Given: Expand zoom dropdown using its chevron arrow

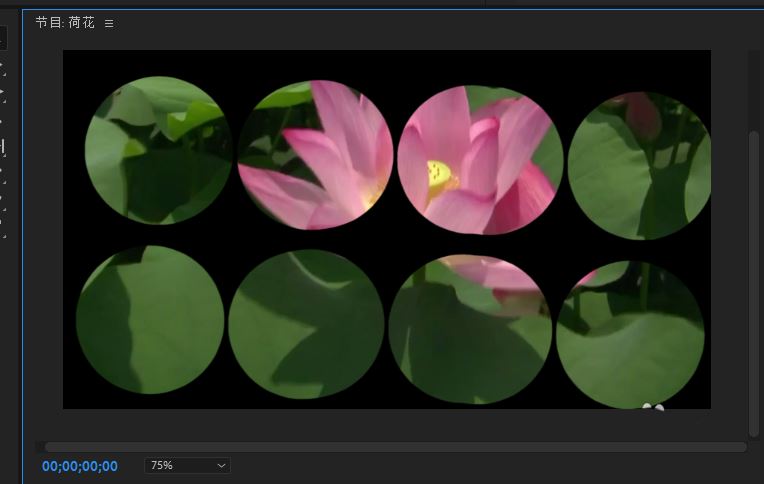Looking at the screenshot, I should click(x=221, y=466).
